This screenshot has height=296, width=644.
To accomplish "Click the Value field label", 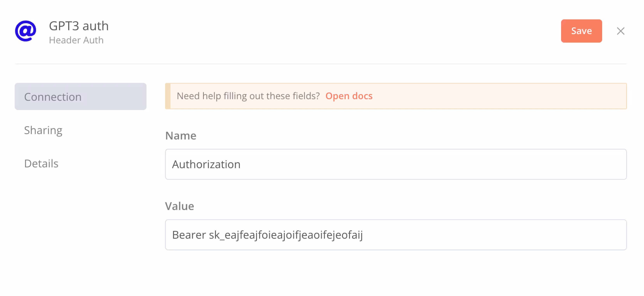I will [x=179, y=206].
